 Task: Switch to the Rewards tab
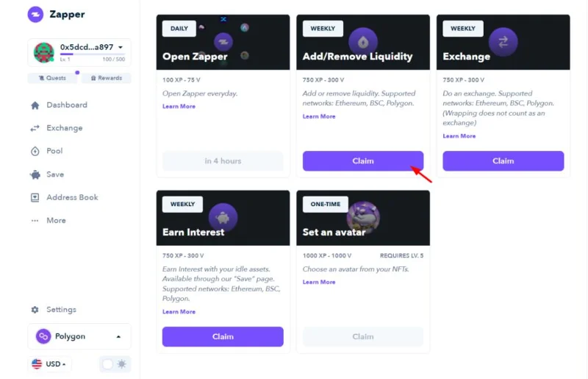click(107, 78)
